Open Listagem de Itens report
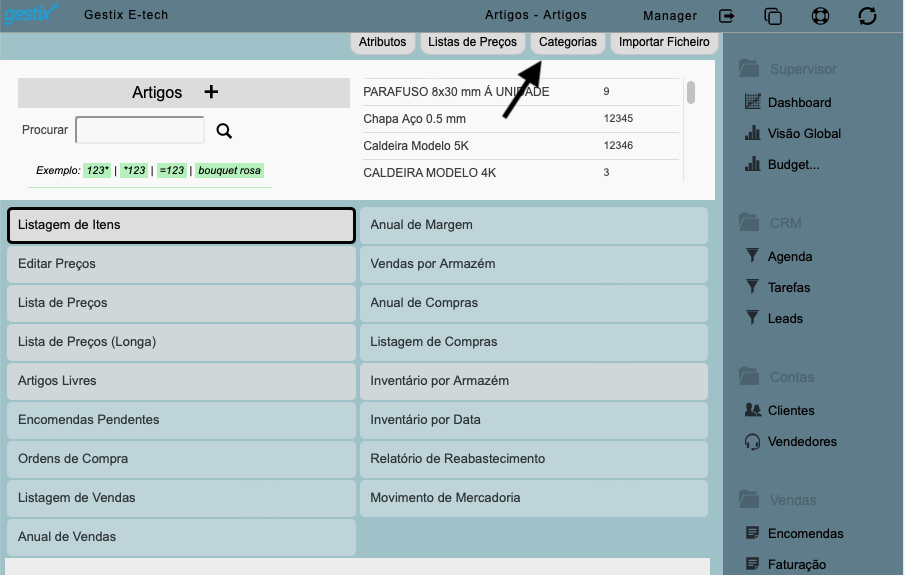Viewport: 905px width, 575px height. pos(181,225)
